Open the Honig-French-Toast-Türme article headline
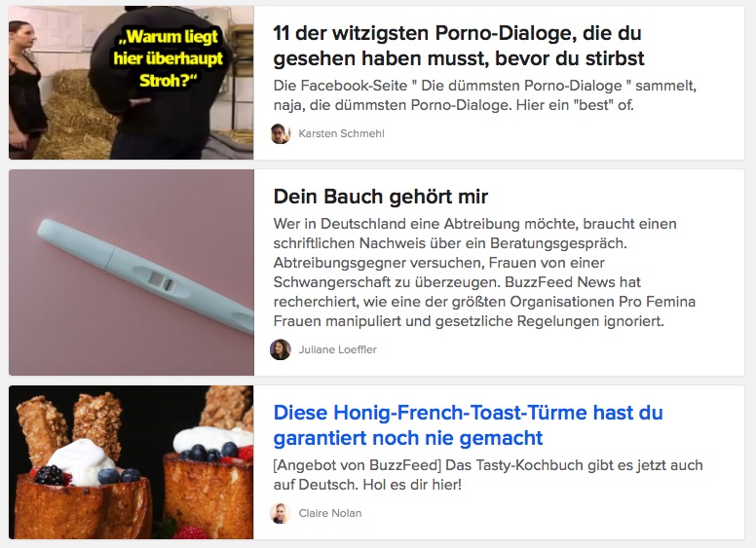756x548 pixels. coord(468,425)
